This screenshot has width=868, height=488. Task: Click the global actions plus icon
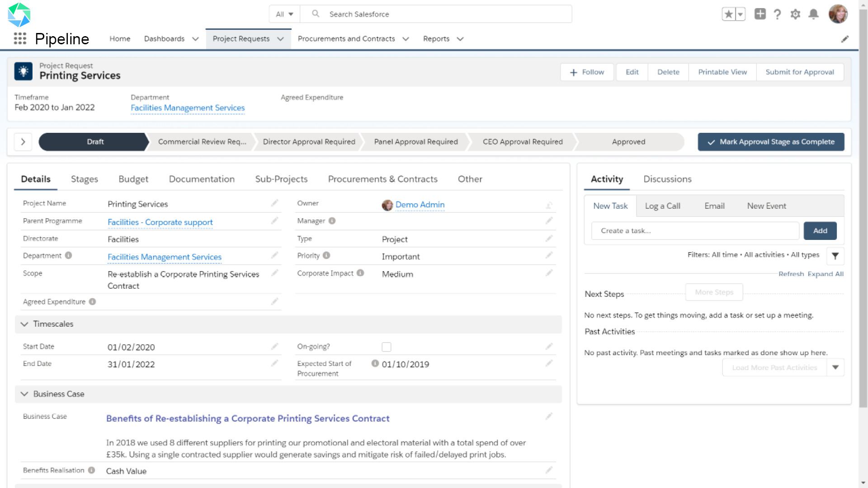[760, 14]
